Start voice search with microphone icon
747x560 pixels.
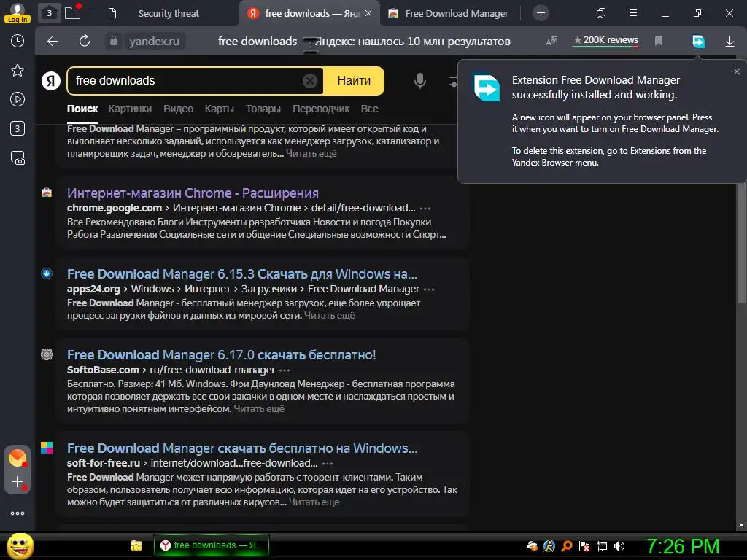419,81
